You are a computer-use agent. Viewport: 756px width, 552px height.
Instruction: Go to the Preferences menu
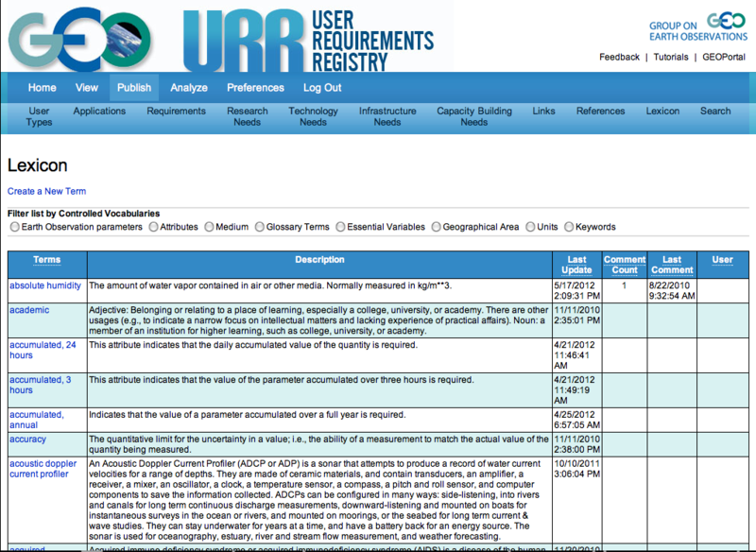click(255, 88)
